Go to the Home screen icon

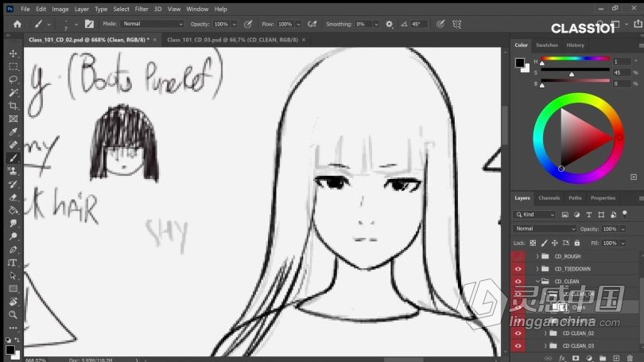pyautogui.click(x=17, y=24)
